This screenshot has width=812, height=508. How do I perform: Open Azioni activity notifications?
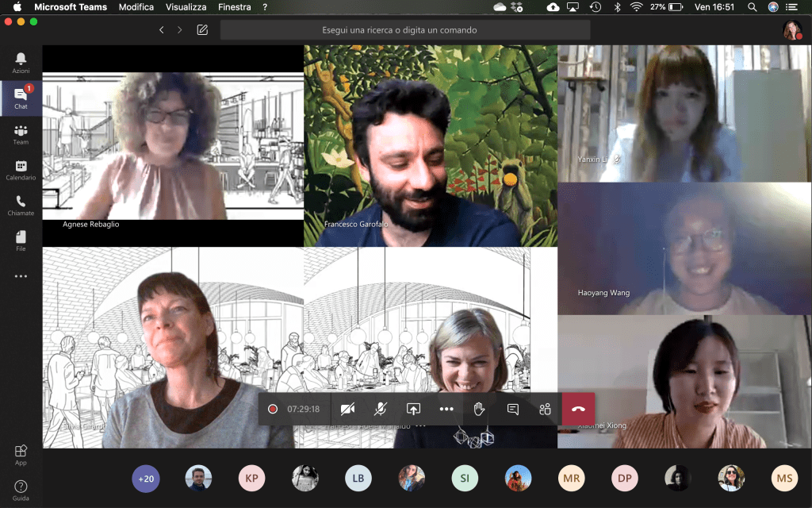point(21,63)
